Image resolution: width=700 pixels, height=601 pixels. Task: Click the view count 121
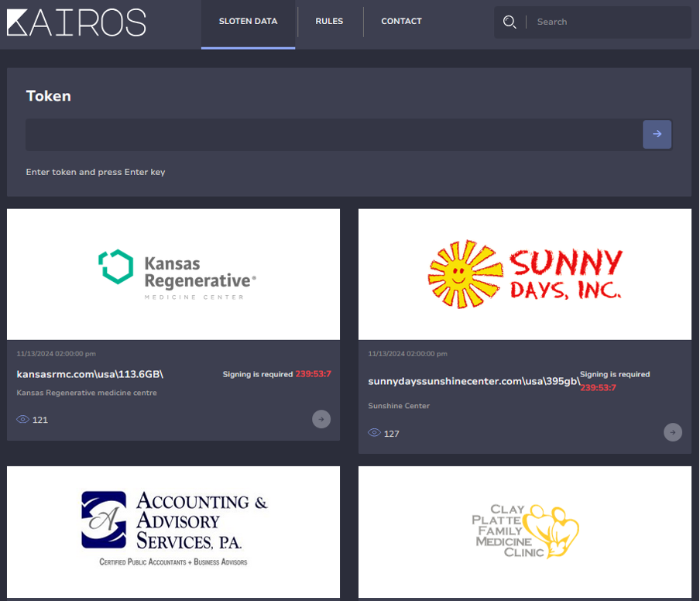(x=40, y=420)
